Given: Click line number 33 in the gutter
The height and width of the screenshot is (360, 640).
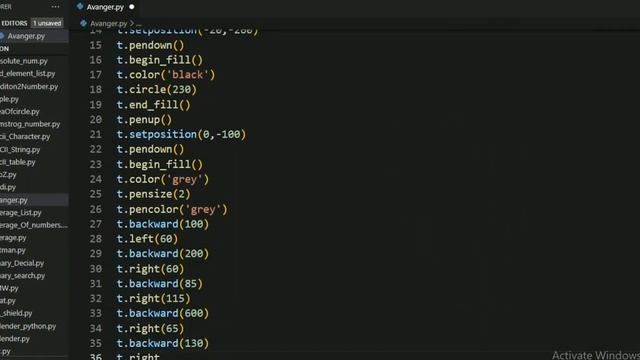Looking at the screenshot, I should click(x=96, y=313).
